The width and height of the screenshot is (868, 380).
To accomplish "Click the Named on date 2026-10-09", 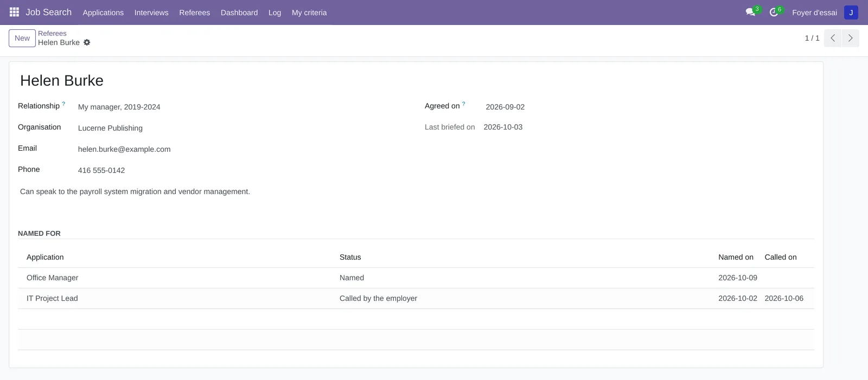I will click(738, 278).
